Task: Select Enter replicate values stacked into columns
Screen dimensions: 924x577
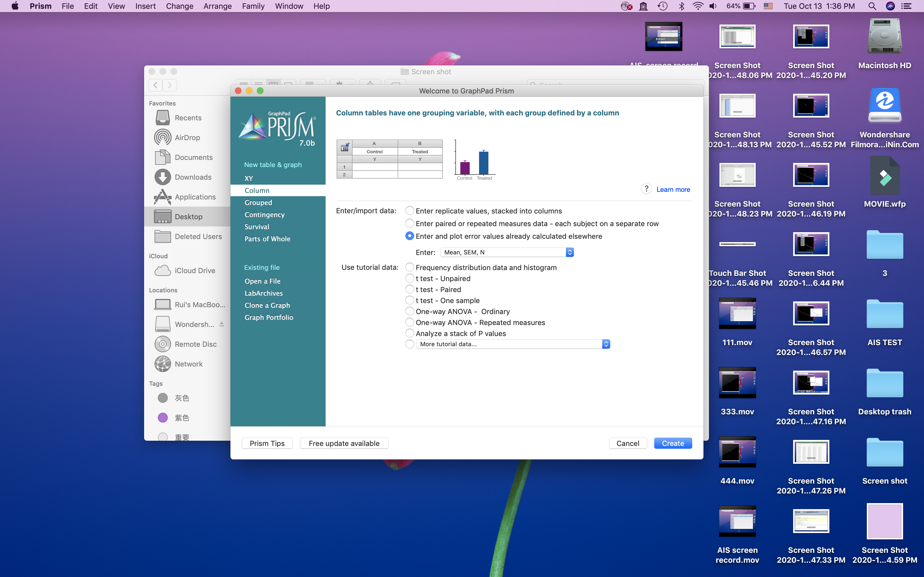Action: [x=410, y=211]
